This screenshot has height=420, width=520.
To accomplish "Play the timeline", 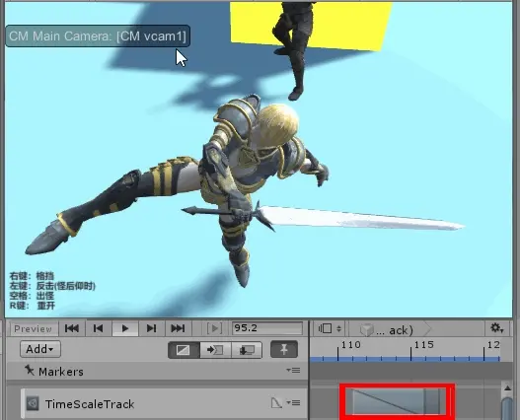I will (x=125, y=328).
